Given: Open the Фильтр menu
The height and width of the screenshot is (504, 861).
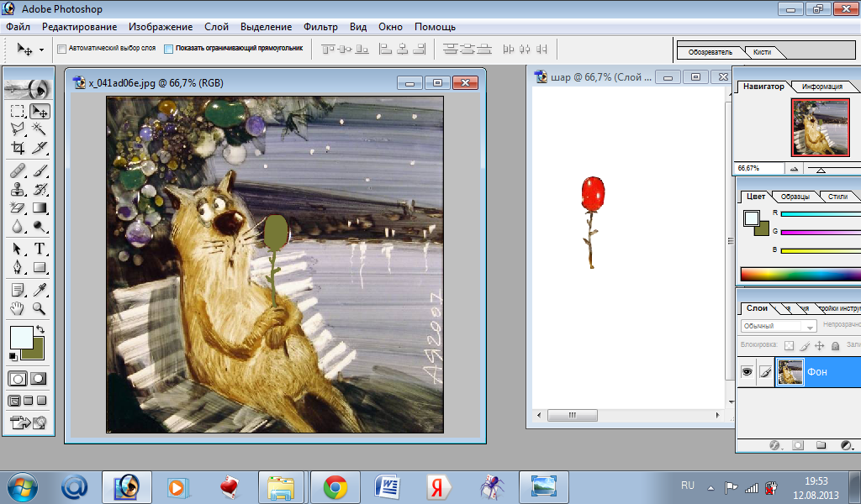Looking at the screenshot, I should coord(320,27).
